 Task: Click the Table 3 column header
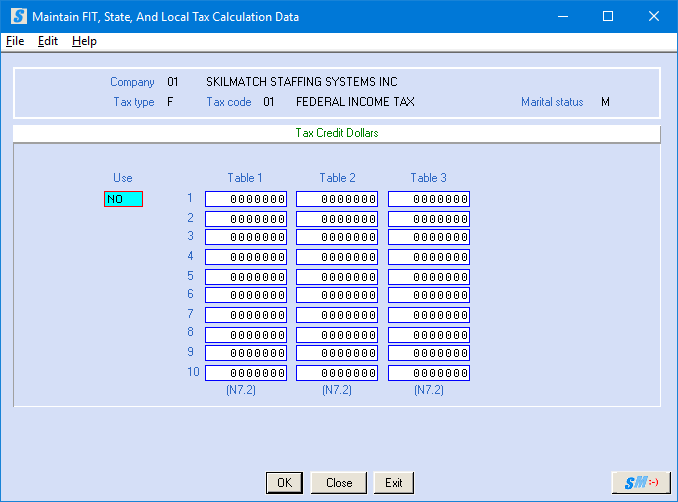coord(429,178)
